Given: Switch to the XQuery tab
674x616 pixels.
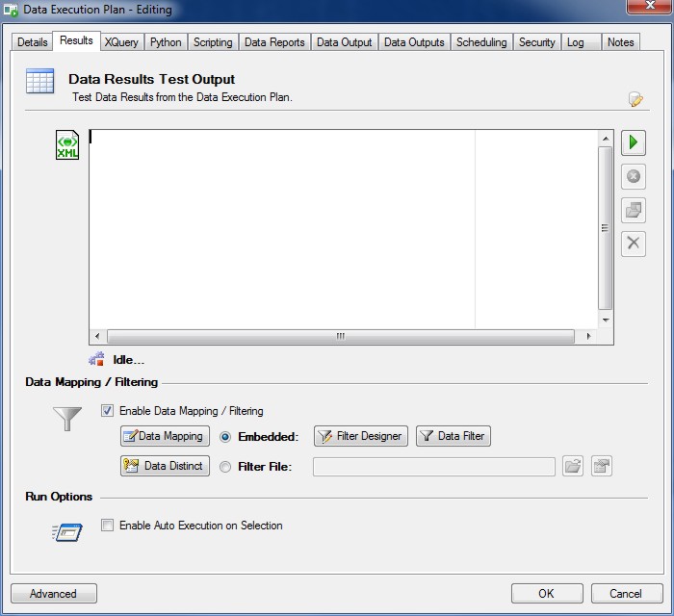Looking at the screenshot, I should pyautogui.click(x=121, y=42).
